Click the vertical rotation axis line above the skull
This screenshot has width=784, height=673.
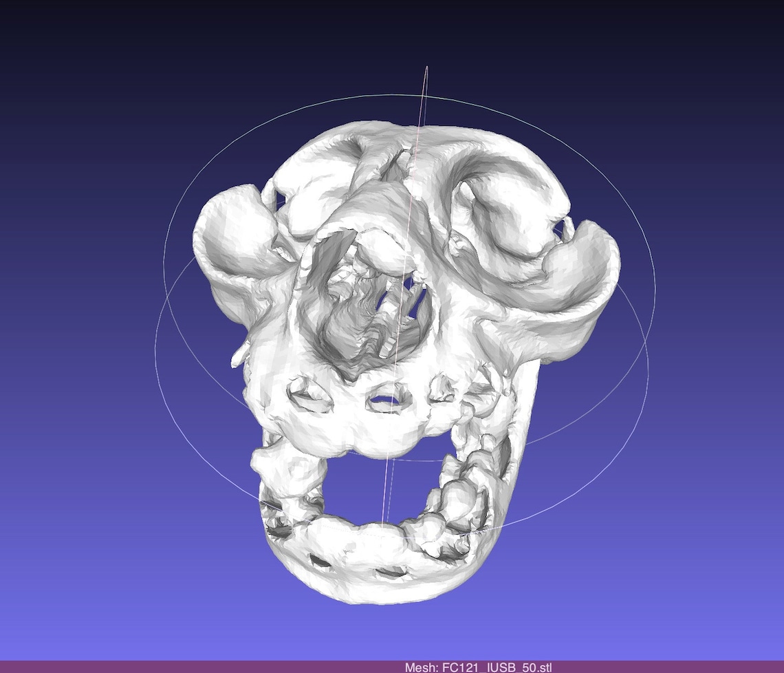pyautogui.click(x=424, y=83)
